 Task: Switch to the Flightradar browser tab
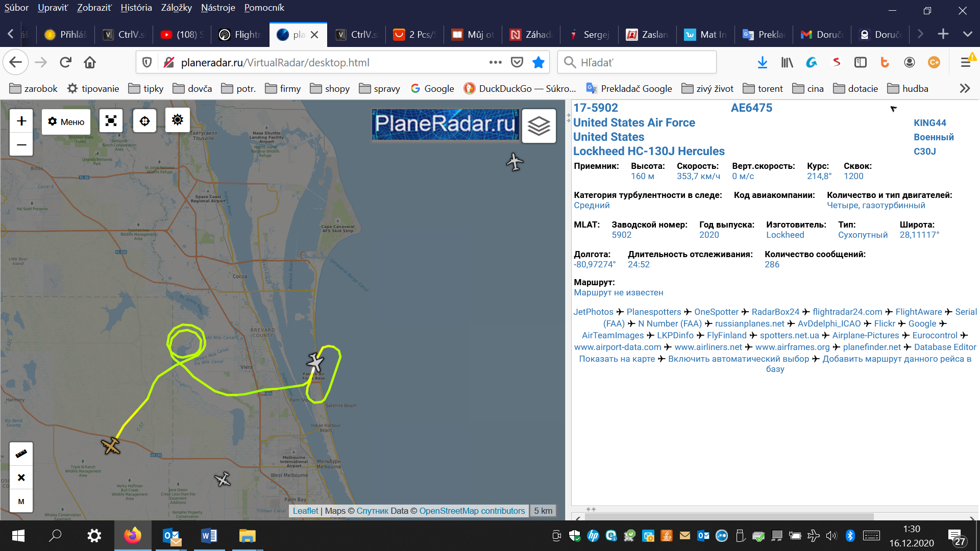click(240, 34)
